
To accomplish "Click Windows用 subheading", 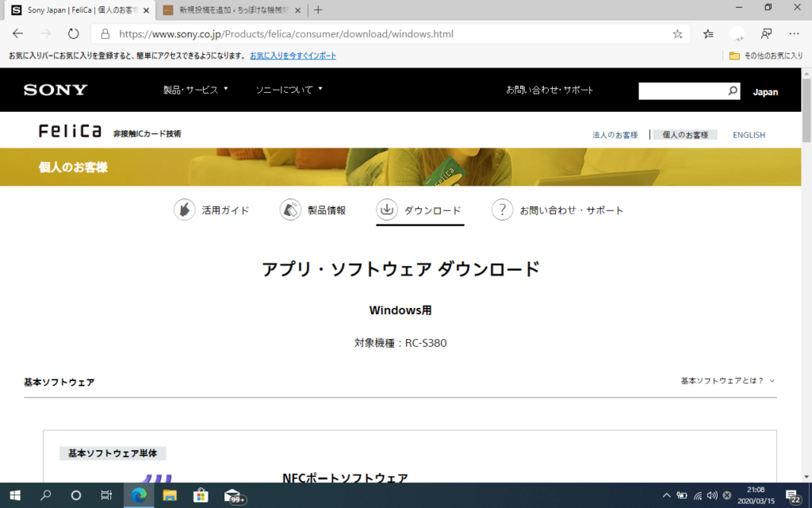I will point(400,310).
